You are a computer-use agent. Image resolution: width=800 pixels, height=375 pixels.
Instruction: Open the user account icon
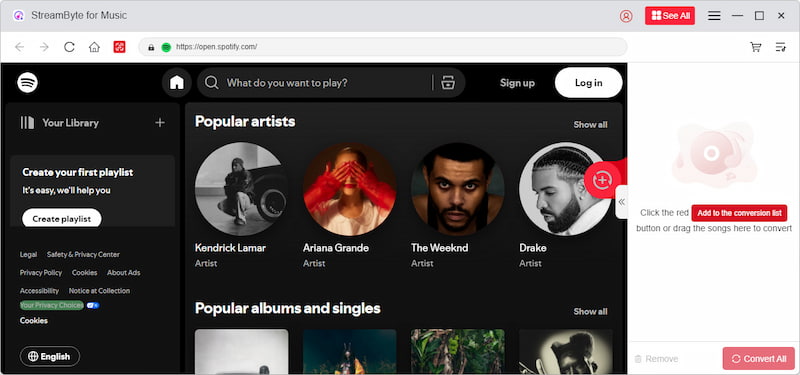pyautogui.click(x=626, y=16)
